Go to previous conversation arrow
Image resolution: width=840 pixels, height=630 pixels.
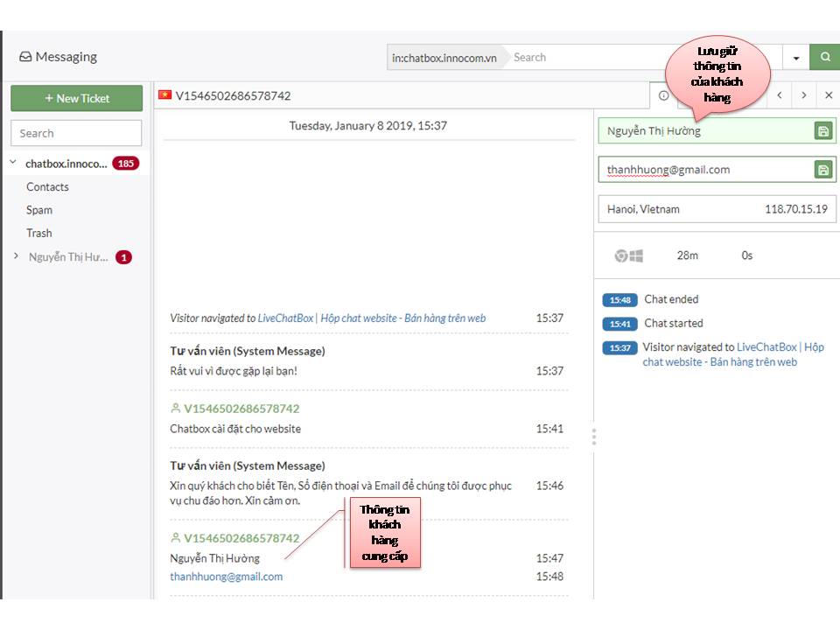pyautogui.click(x=780, y=95)
